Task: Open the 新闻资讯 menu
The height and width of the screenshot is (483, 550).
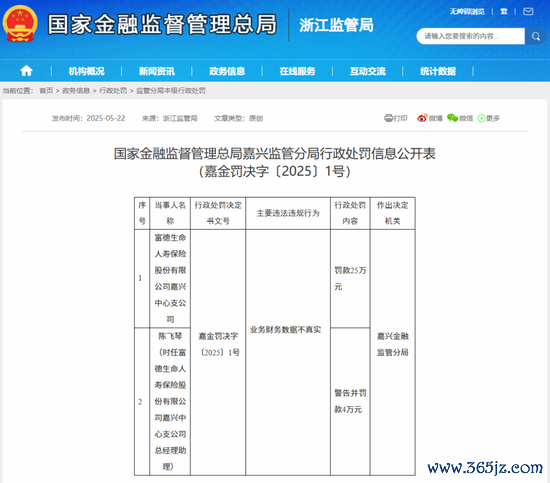Action: pos(156,71)
